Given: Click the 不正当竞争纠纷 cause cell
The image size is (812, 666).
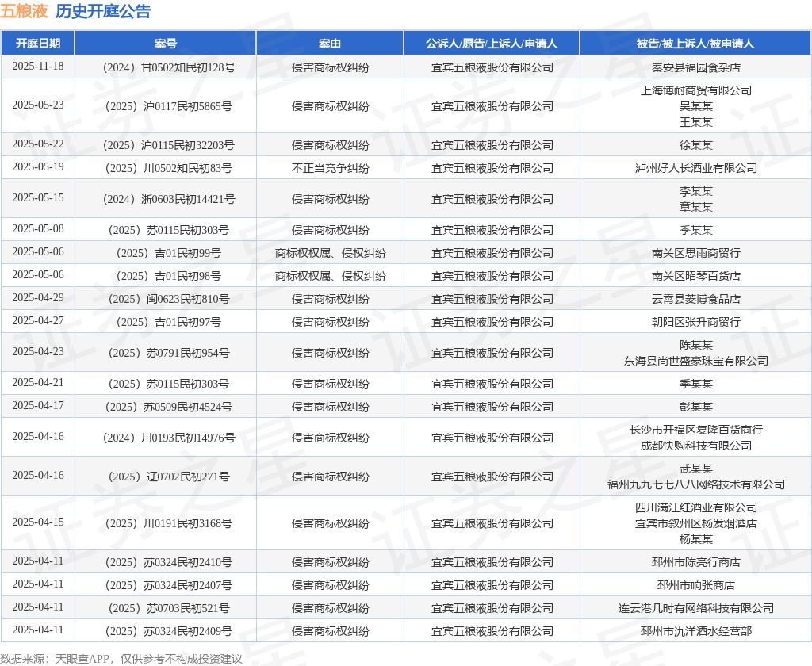Looking at the screenshot, I should click(x=331, y=168).
